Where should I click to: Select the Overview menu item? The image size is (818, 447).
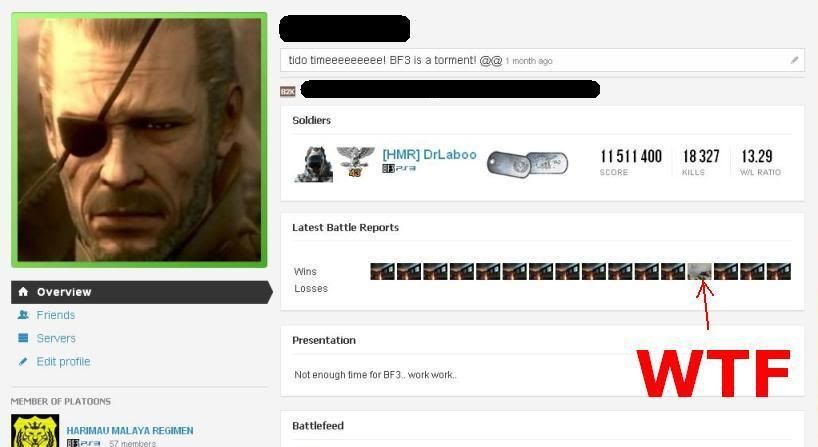pyautogui.click(x=141, y=292)
